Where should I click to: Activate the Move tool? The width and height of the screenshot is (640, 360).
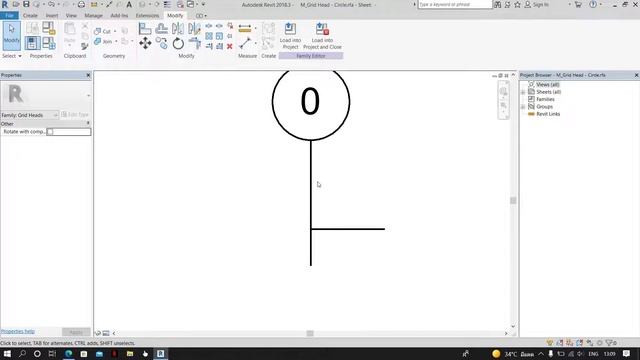coord(145,43)
